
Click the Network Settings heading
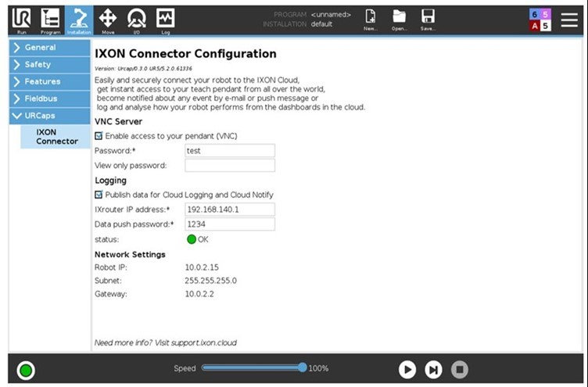click(130, 255)
